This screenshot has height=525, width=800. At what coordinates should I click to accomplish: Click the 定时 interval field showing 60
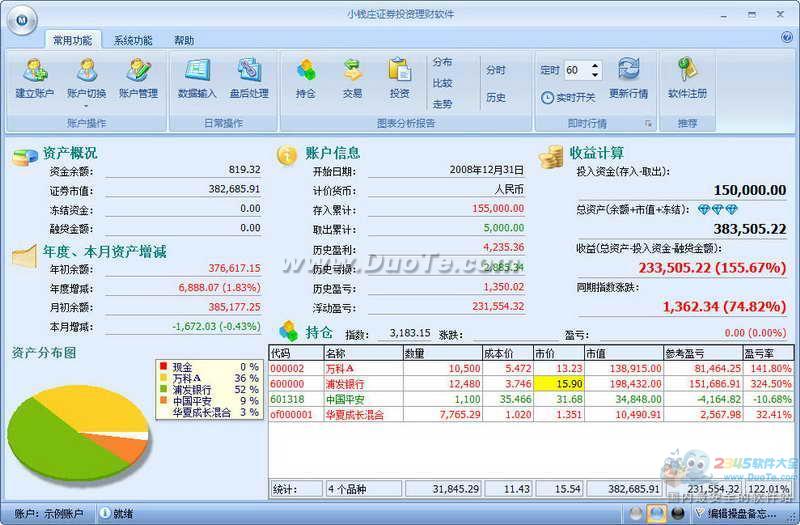point(577,70)
